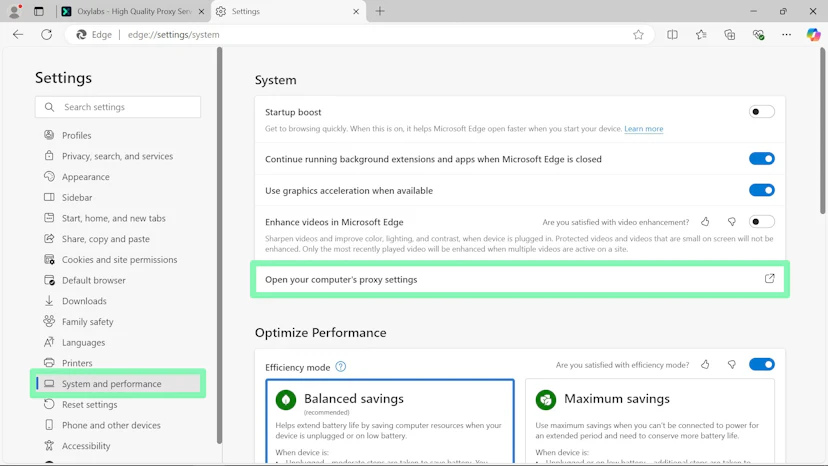828x466 pixels.
Task: Open Reset settings page
Action: point(89,404)
